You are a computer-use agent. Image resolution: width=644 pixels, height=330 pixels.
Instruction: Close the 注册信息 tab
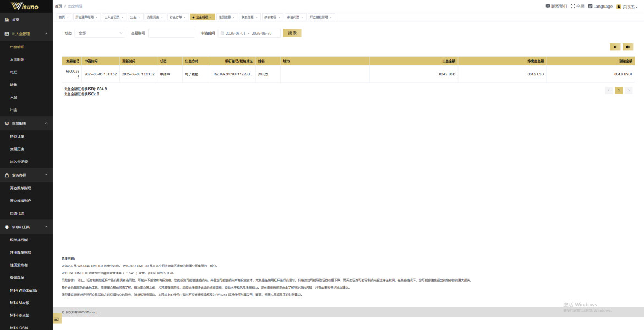point(234,17)
